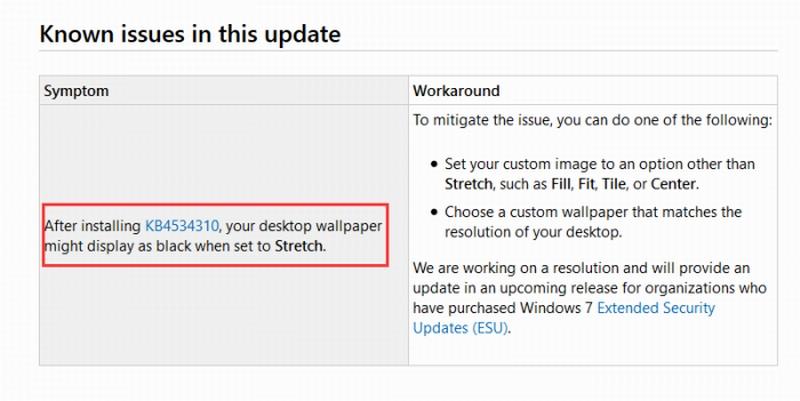Viewport: 800px width, 401px height.
Task: Open the KB4534310 article link
Action: coord(182,225)
